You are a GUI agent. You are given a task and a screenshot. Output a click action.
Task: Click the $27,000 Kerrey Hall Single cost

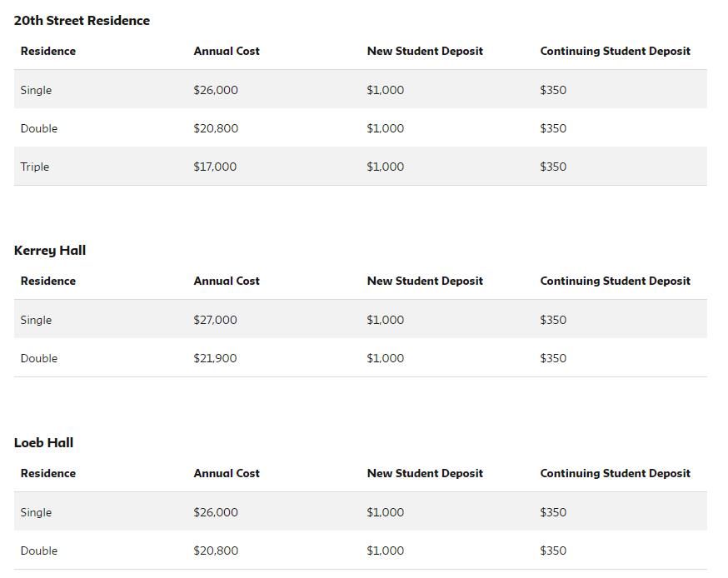[x=215, y=320]
